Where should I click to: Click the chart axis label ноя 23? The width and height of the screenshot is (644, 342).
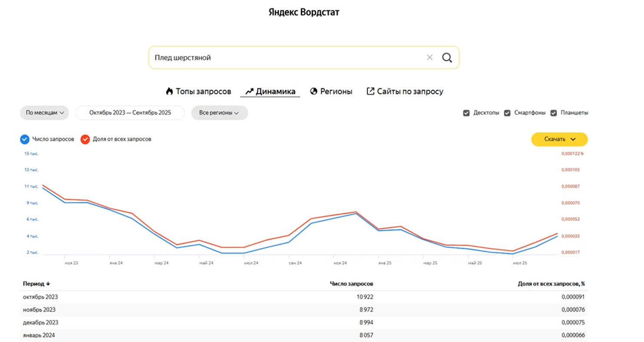pyautogui.click(x=72, y=263)
